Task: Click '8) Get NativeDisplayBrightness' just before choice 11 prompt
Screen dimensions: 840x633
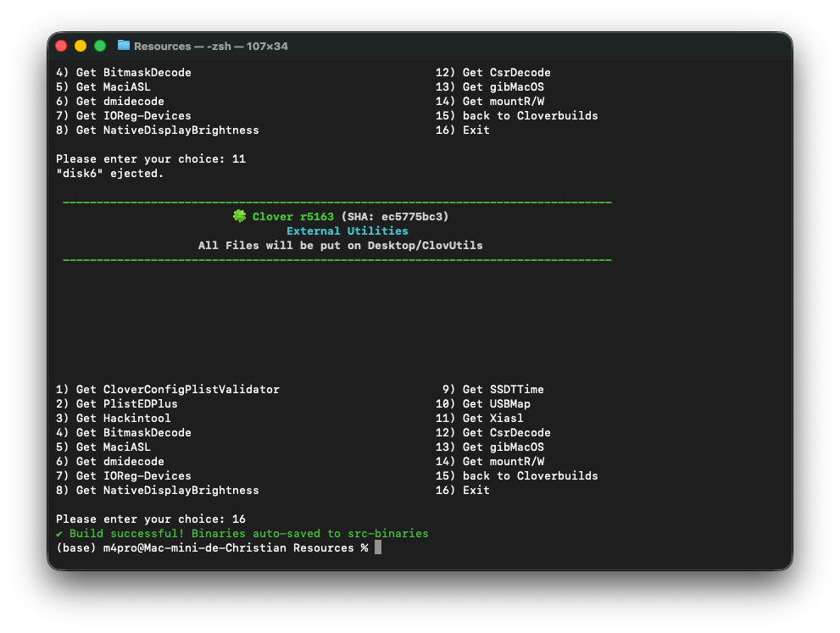Action: tap(157, 130)
